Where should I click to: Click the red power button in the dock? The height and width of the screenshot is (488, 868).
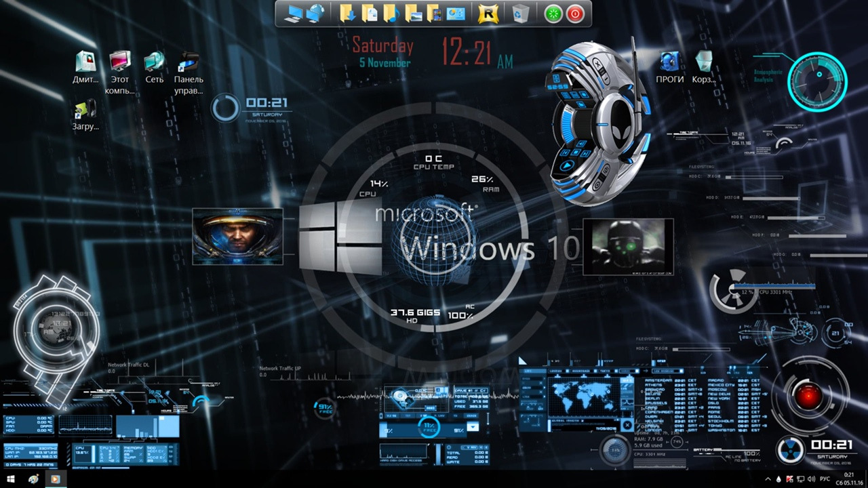[x=575, y=14]
